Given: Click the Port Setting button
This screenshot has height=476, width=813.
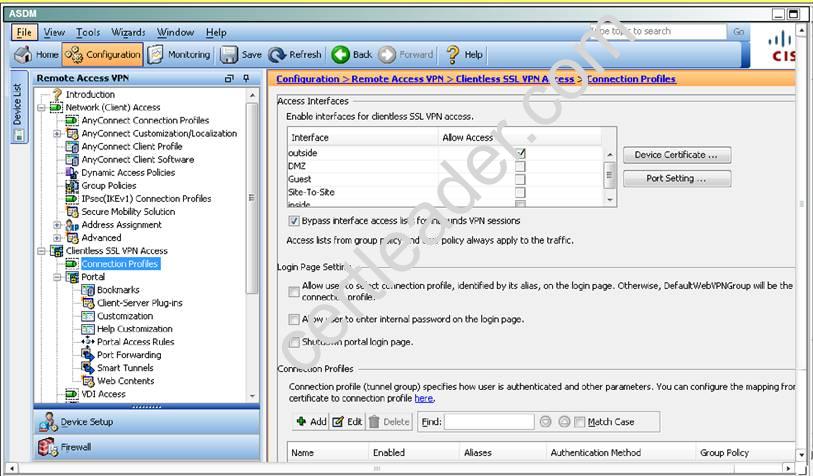Looking at the screenshot, I should tap(677, 178).
